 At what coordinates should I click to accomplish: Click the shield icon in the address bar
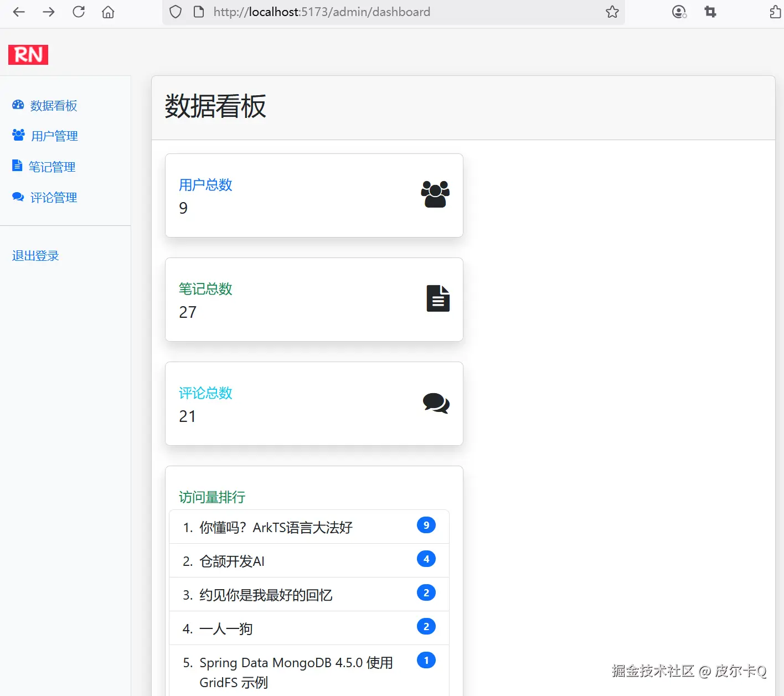coord(175,11)
